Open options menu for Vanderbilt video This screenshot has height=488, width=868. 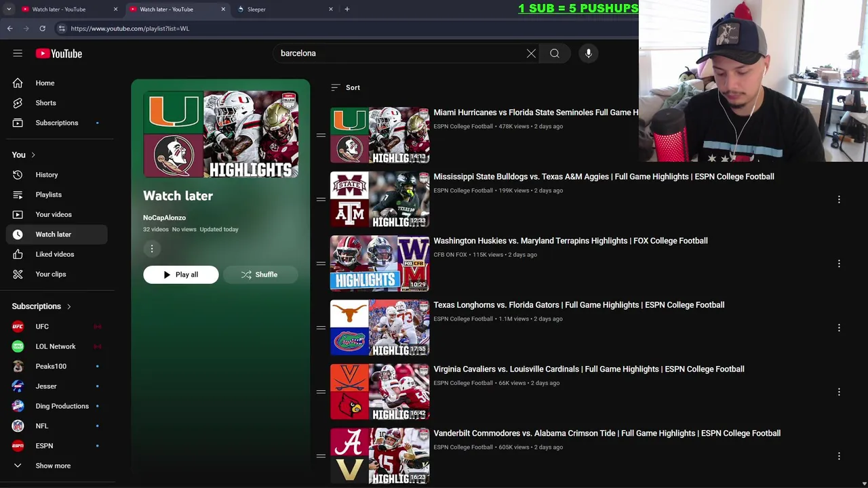tap(839, 456)
